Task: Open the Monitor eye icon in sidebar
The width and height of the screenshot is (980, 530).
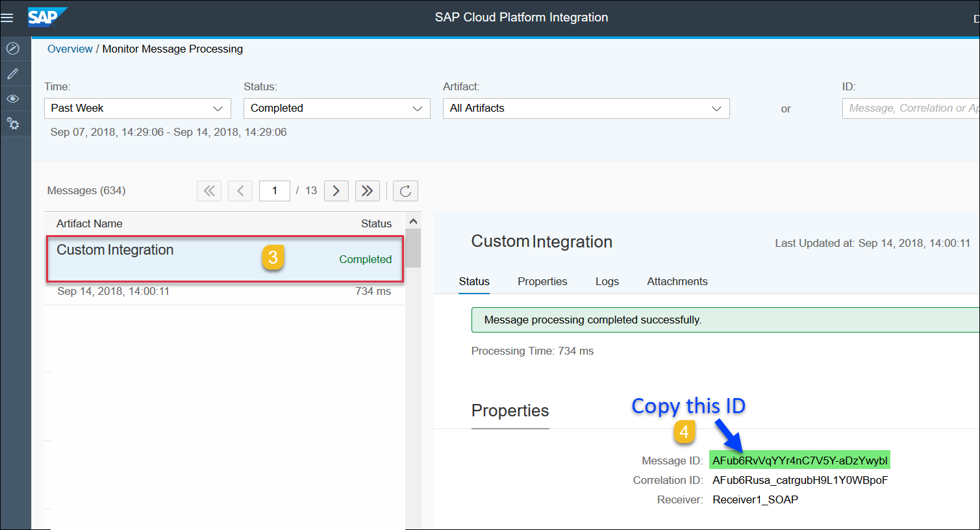Action: coord(12,99)
